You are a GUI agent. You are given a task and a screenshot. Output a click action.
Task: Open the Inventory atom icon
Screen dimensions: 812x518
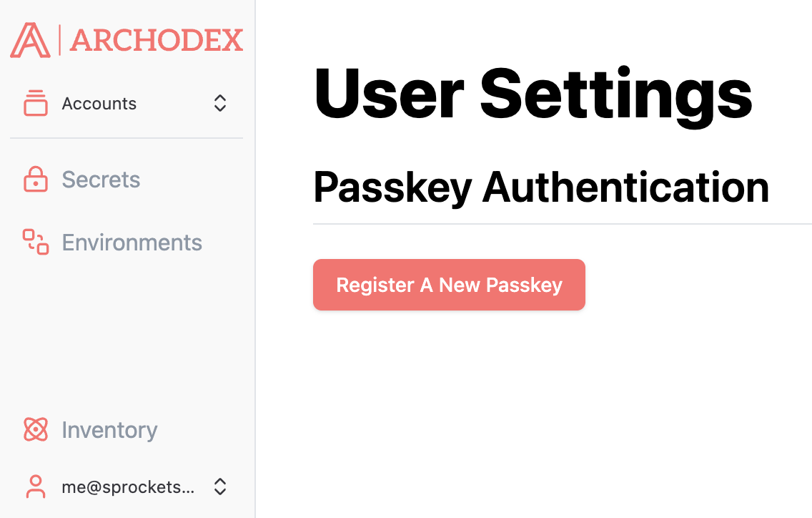pos(34,430)
